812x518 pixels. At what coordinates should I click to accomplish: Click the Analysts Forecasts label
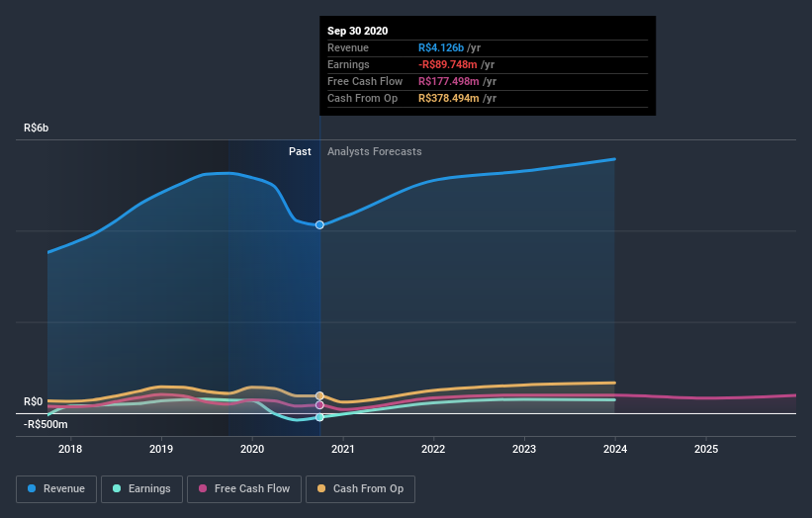pos(375,151)
